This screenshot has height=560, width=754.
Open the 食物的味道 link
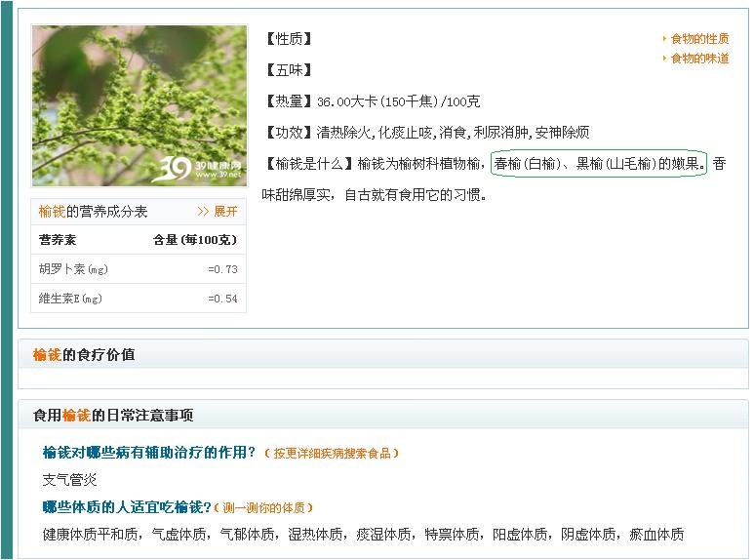pyautogui.click(x=699, y=59)
